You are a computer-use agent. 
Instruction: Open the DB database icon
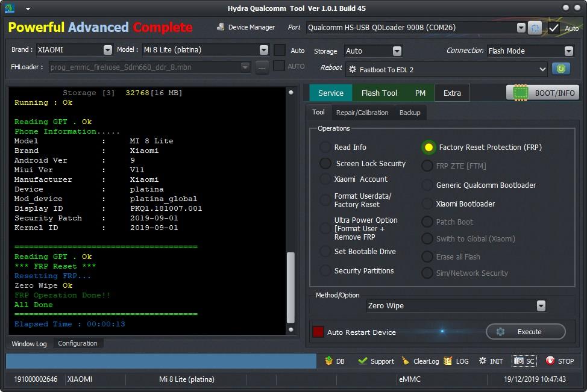(328, 361)
